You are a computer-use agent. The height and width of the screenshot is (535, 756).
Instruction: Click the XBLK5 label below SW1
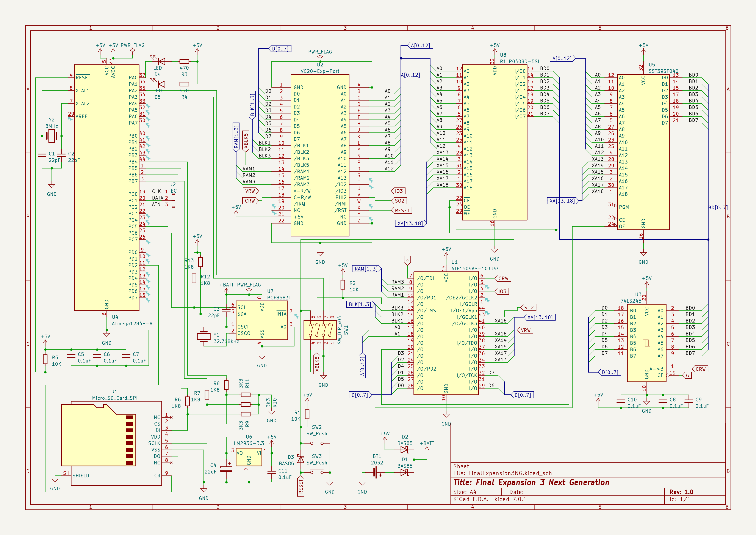pos(317,363)
